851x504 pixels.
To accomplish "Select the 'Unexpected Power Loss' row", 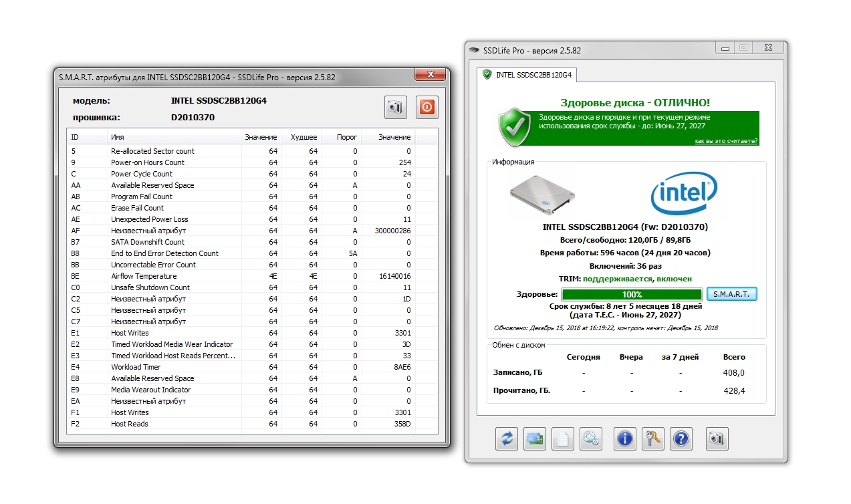I will [x=253, y=219].
